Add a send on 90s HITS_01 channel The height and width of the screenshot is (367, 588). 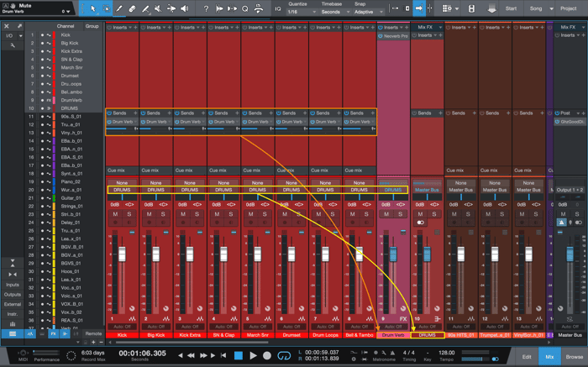click(475, 113)
